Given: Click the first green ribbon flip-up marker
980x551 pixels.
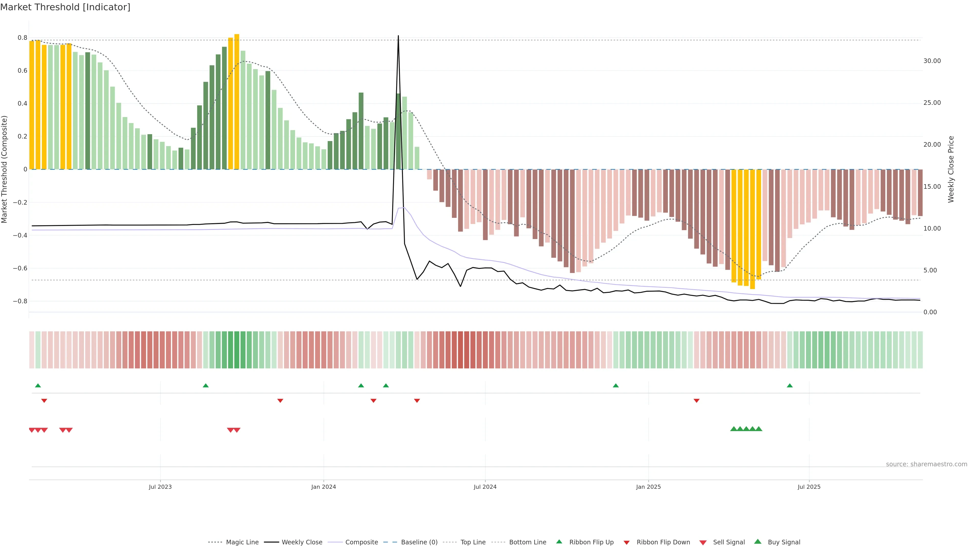Looking at the screenshot, I should click(x=38, y=386).
